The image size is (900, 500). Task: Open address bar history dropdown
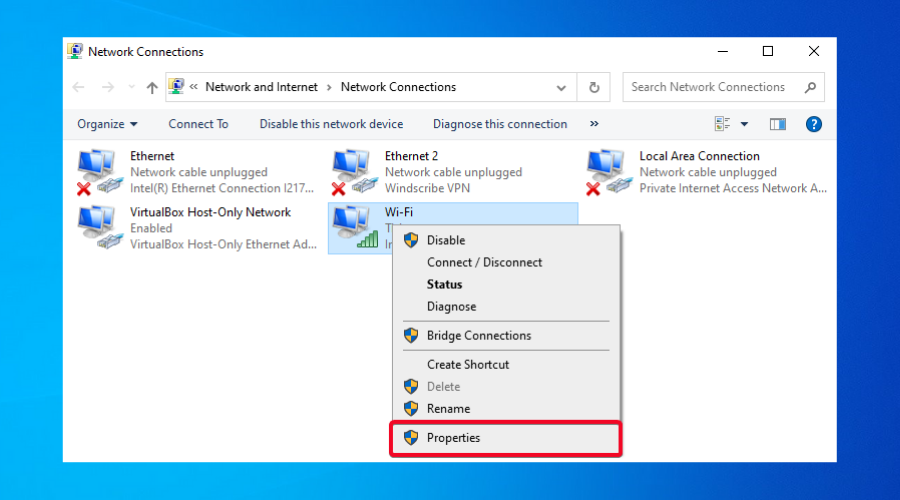click(x=560, y=87)
